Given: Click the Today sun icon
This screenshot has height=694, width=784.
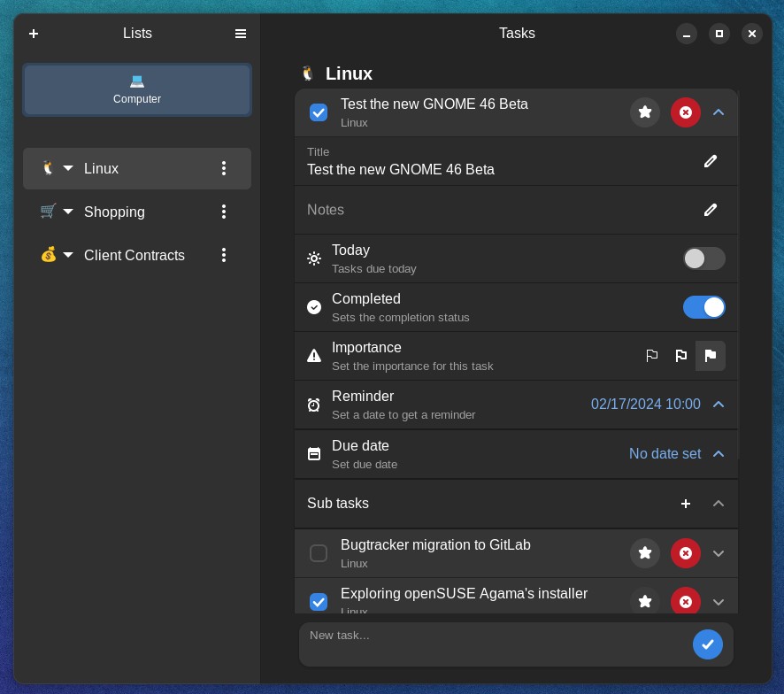Looking at the screenshot, I should click(314, 258).
